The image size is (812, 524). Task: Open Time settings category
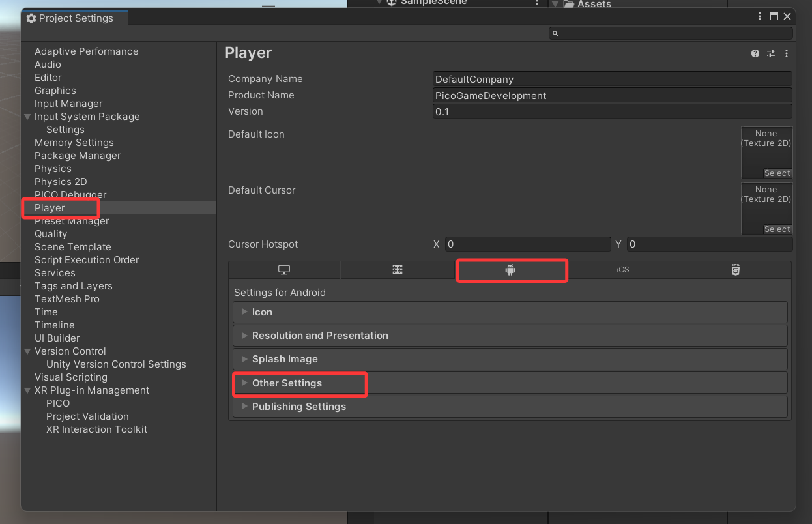(46, 312)
